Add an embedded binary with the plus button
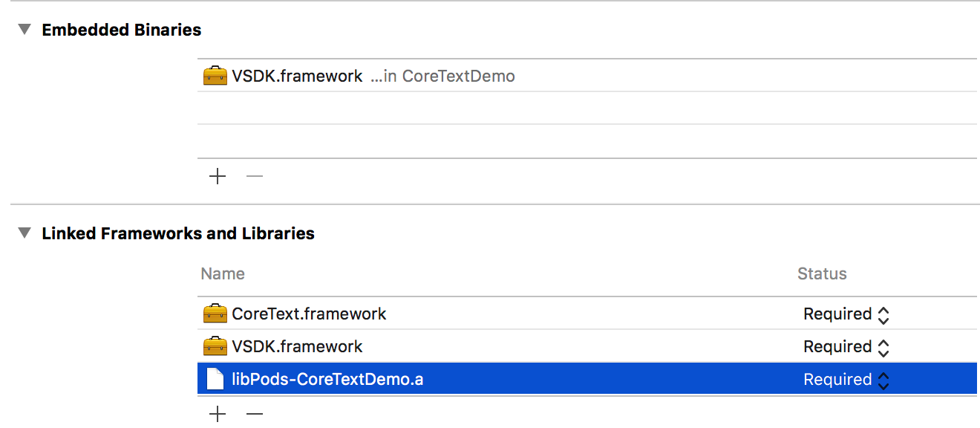This screenshot has width=980, height=428. click(218, 176)
